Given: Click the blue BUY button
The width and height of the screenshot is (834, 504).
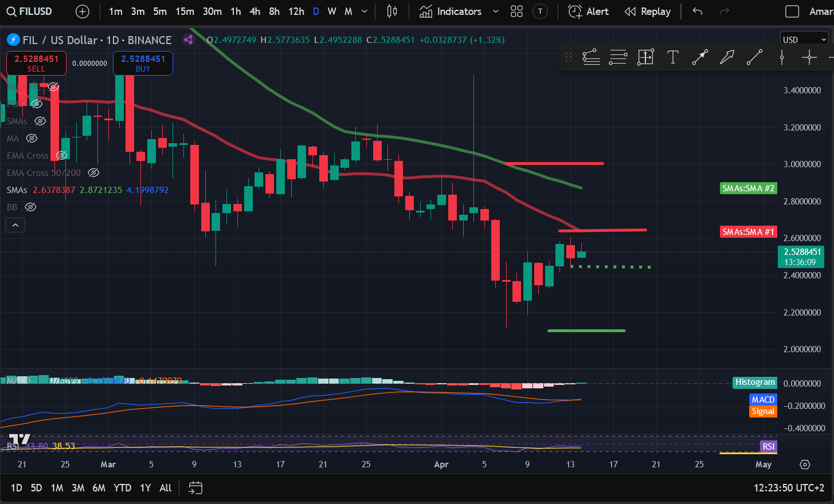Looking at the screenshot, I should (x=143, y=63).
